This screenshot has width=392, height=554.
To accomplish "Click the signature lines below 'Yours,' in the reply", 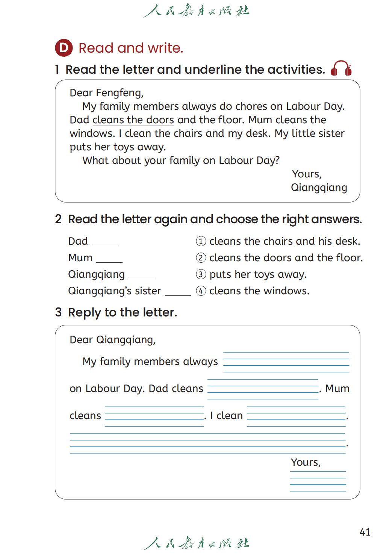I will [x=318, y=481].
